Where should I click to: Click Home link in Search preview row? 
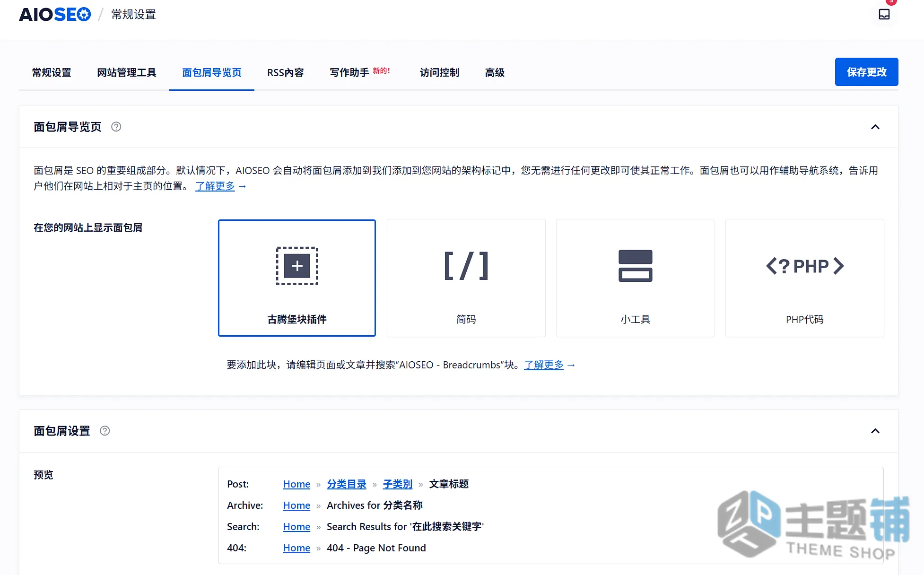click(296, 526)
